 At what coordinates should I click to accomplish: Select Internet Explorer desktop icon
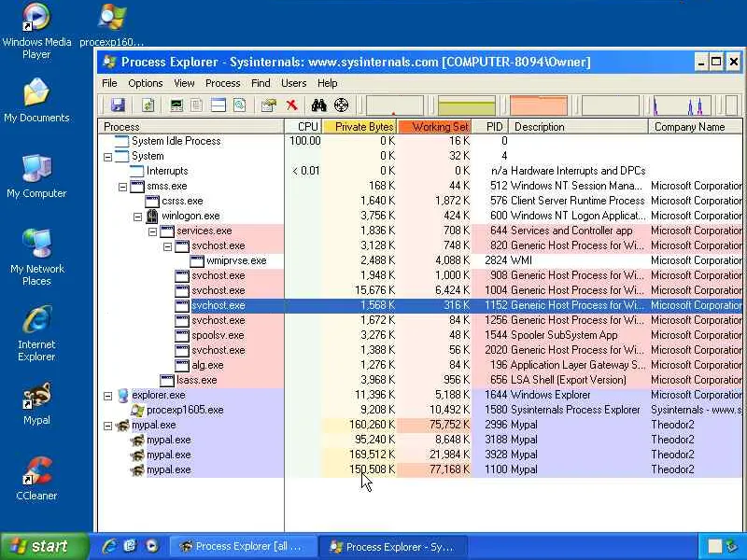(x=36, y=333)
